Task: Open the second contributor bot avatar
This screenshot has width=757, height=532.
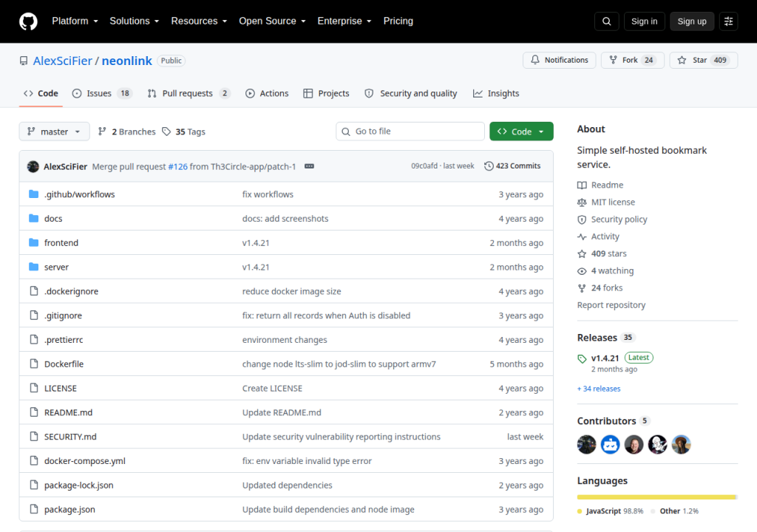Action: (x=610, y=445)
